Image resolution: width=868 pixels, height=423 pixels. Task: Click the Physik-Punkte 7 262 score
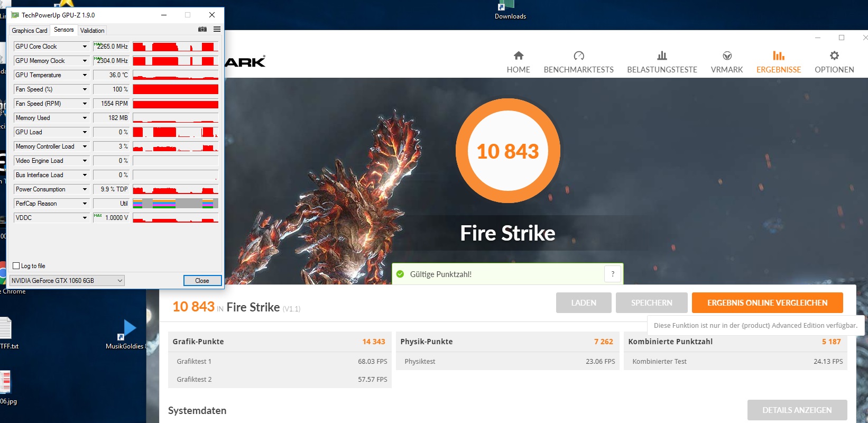click(604, 342)
